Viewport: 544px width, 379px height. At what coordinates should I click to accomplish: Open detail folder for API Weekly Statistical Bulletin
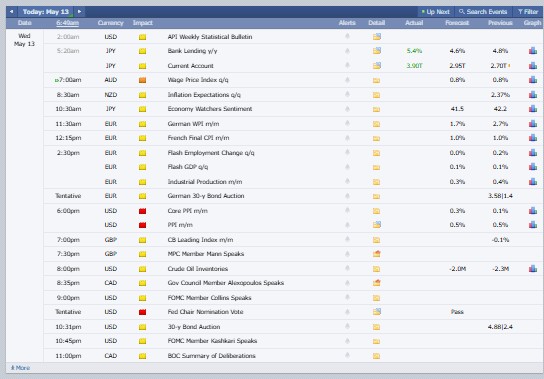click(377, 36)
